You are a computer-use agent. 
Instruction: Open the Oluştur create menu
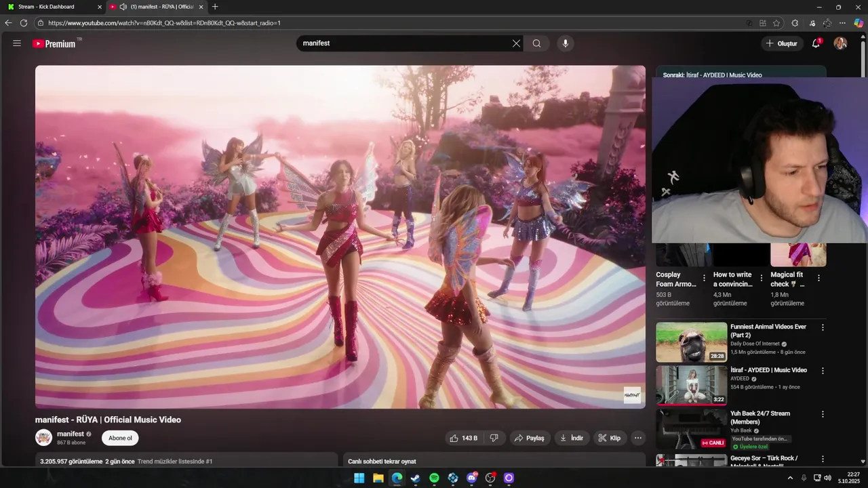click(782, 43)
